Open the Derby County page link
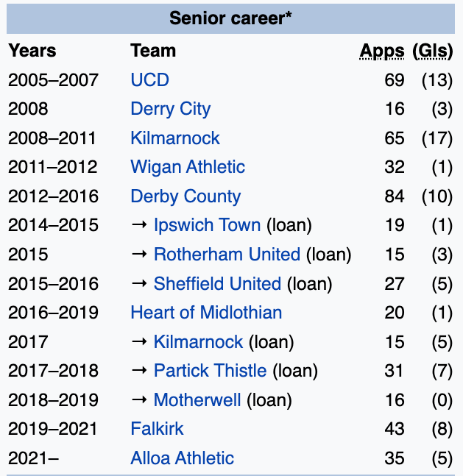 185,196
